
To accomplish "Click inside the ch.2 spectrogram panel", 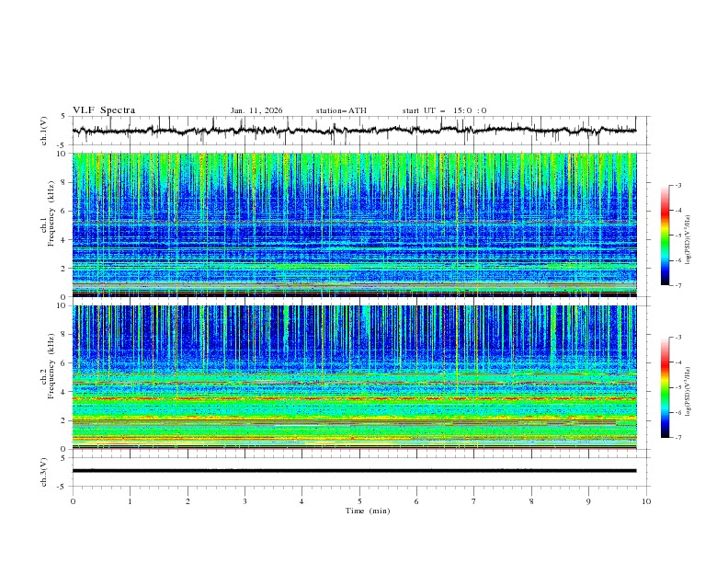I will (x=354, y=377).
